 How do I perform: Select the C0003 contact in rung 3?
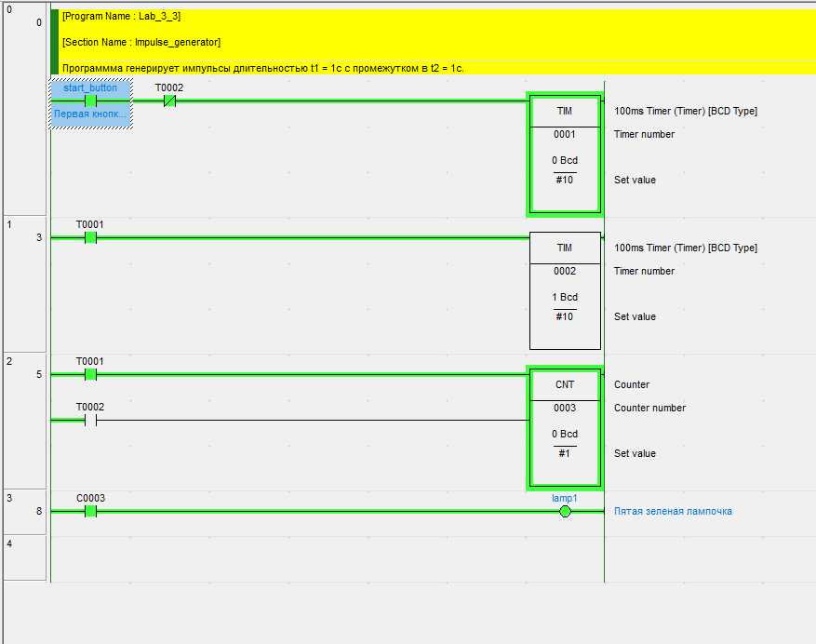90,511
